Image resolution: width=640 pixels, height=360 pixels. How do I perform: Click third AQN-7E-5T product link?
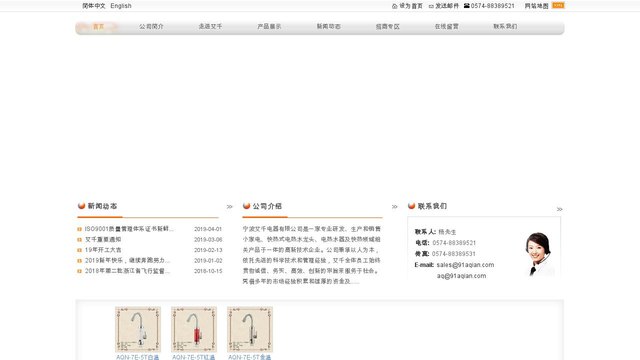249,357
